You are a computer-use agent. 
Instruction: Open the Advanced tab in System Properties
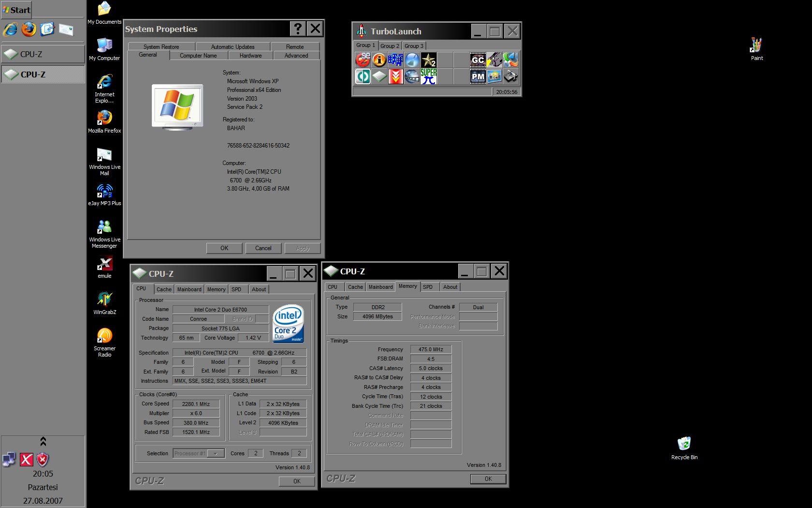296,56
